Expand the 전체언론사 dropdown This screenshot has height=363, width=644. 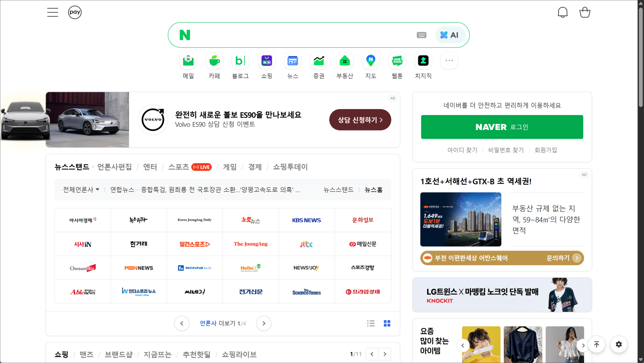click(x=81, y=190)
